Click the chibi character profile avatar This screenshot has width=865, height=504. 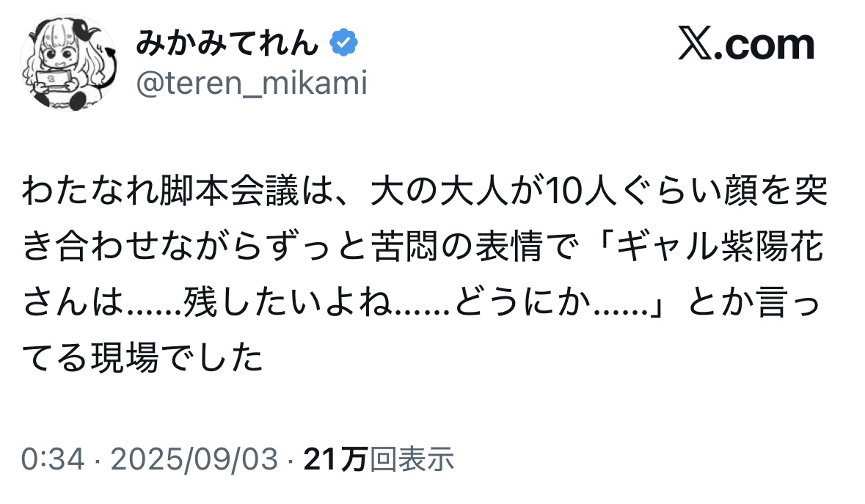tap(68, 65)
